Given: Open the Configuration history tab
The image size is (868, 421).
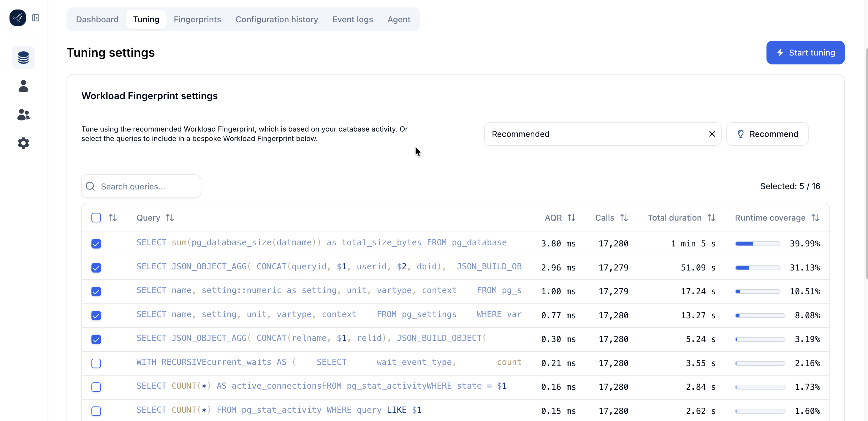Looking at the screenshot, I should [276, 19].
